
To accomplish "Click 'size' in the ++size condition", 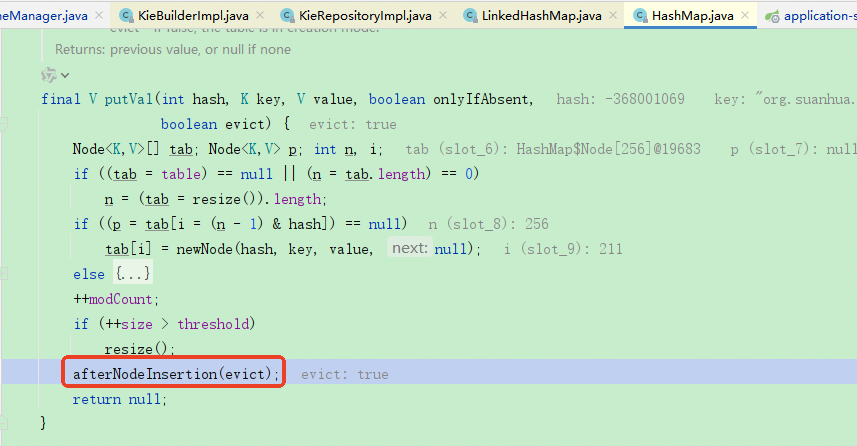I will pos(137,324).
